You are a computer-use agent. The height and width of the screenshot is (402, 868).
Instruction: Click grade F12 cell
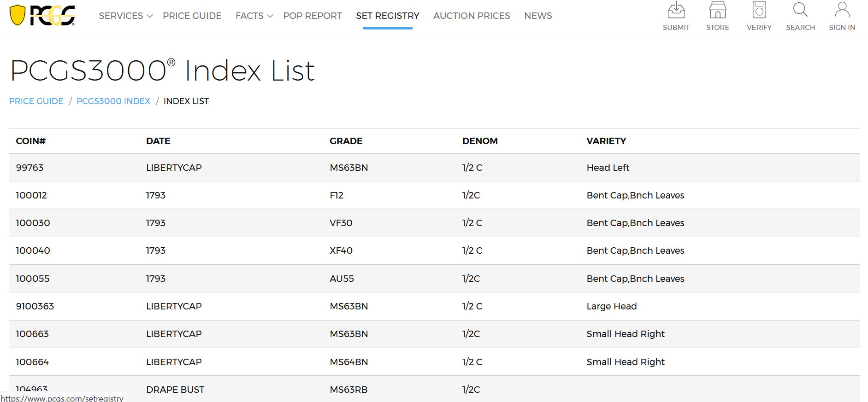point(337,195)
